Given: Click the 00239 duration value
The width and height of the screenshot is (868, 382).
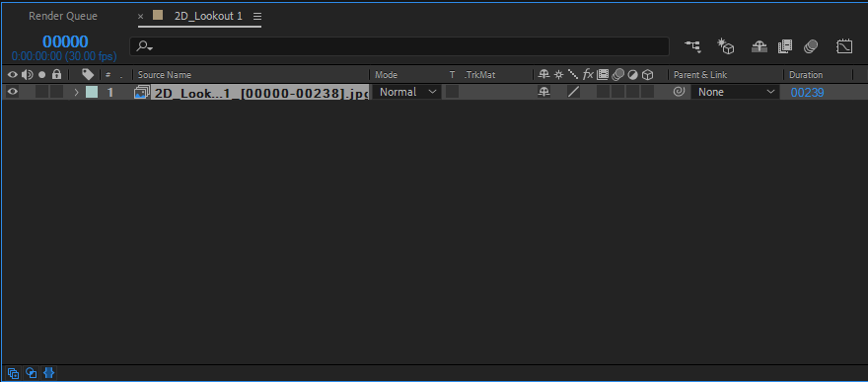Looking at the screenshot, I should coord(807,93).
